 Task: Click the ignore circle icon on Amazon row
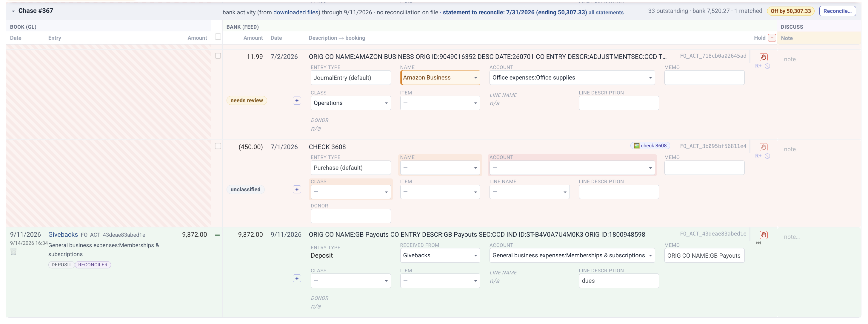coord(767,66)
